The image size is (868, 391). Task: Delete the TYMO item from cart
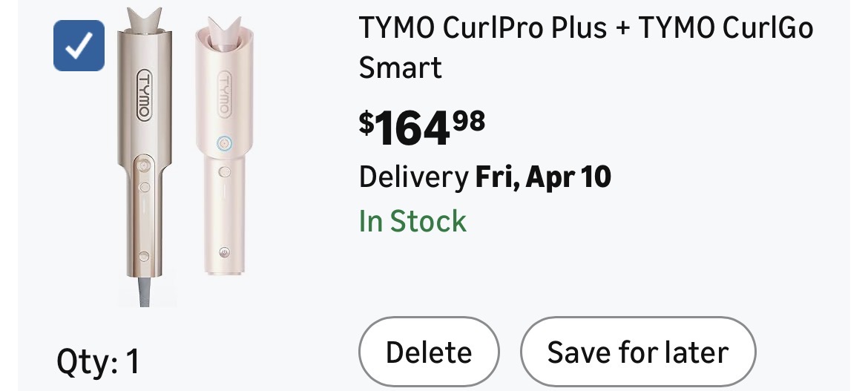tap(429, 352)
